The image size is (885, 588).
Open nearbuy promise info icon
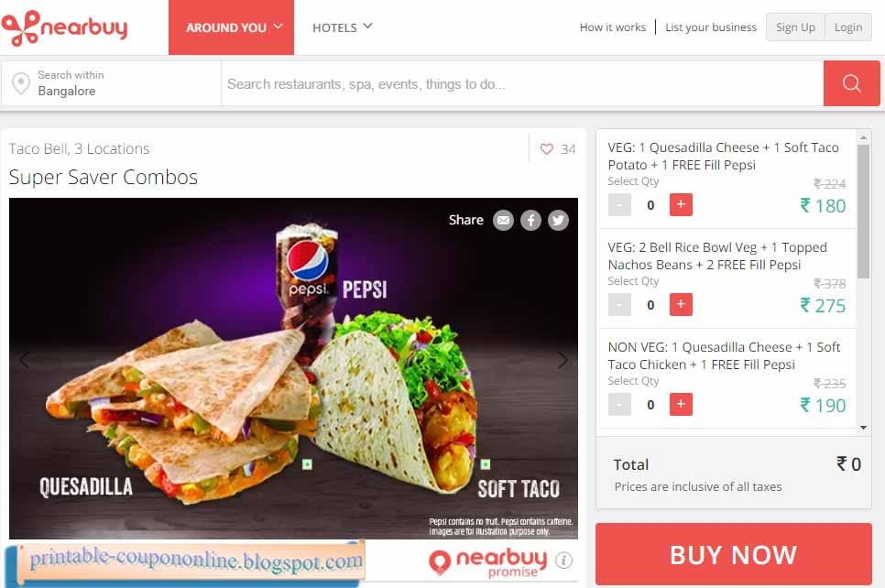[563, 561]
